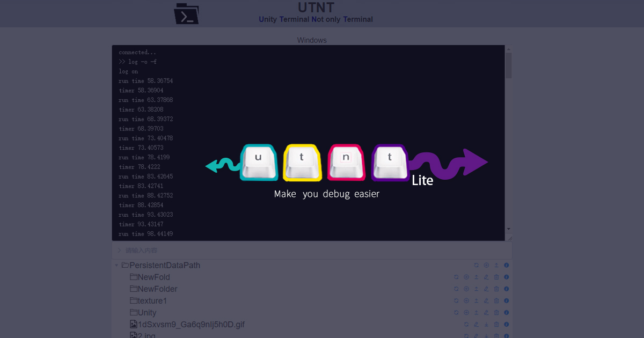This screenshot has width=644, height=338.
Task: Add new item inside NewFold
Action: 466,277
